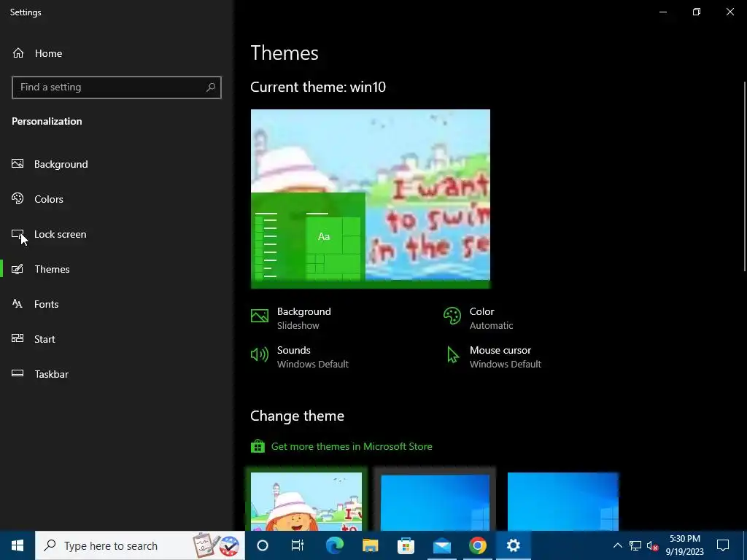Click the Background picture icon in sidebar
This screenshot has width=747, height=560.
[x=18, y=164]
